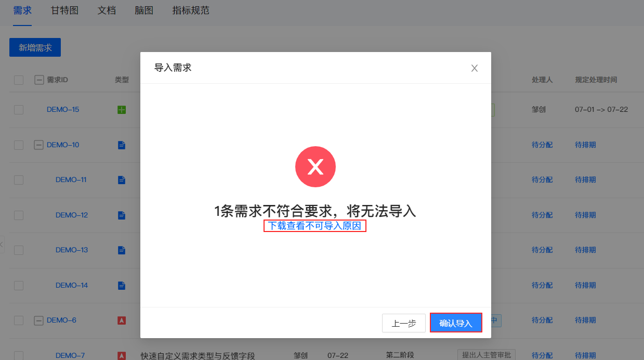
Task: Select all rows via the header checkbox
Action: (19, 80)
